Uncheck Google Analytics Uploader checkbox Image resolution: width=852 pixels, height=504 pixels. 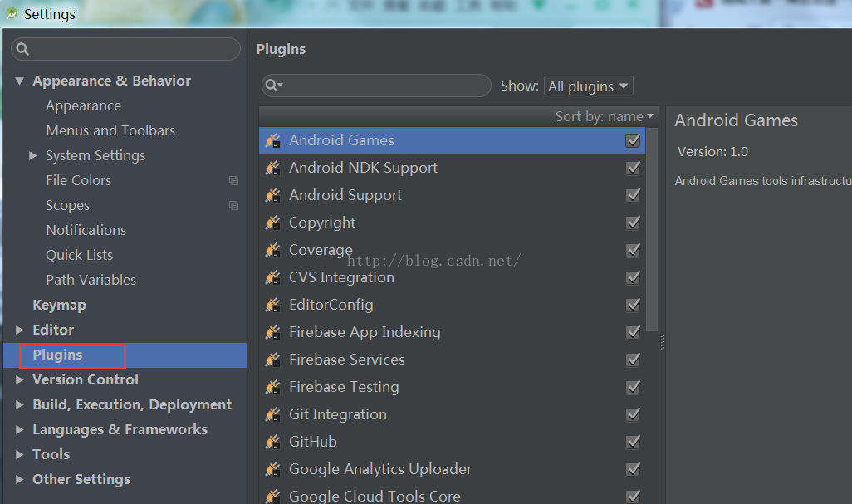(633, 468)
